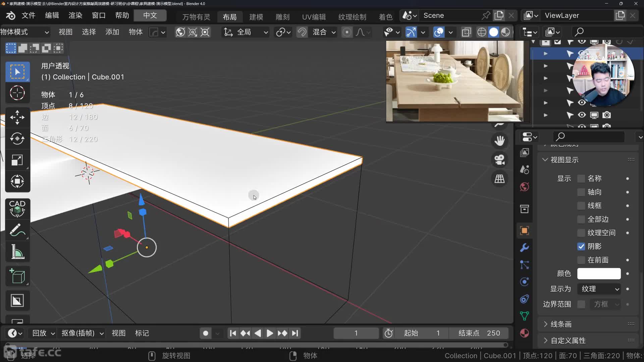This screenshot has height=362, width=644.
Task: Enable the 线框 wireframe checkbox
Action: 581,205
